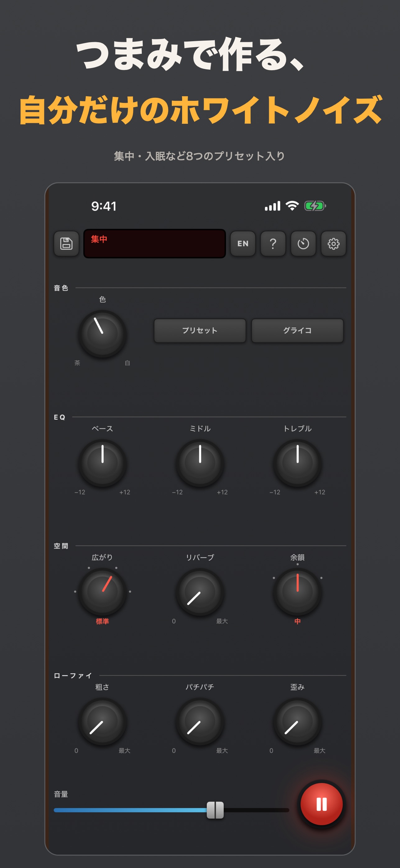The image size is (400, 868).
Task: Click the 粗さ roughness knob
Action: click(x=103, y=721)
